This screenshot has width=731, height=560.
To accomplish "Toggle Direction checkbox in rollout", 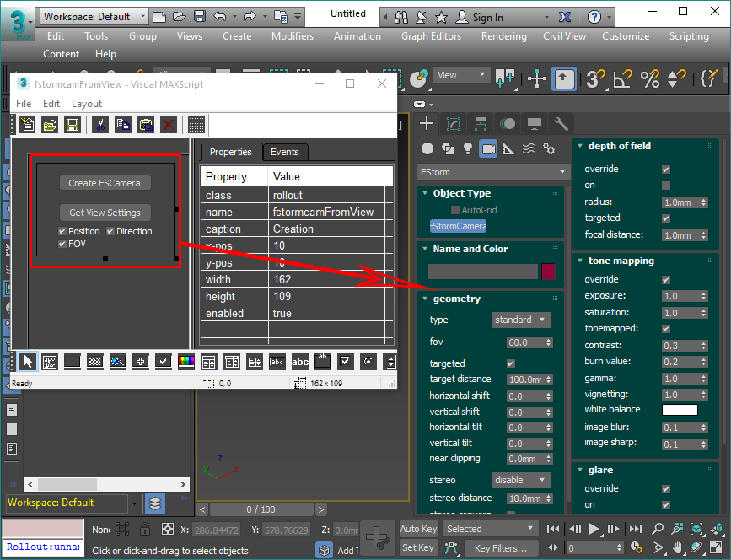I will 110,231.
